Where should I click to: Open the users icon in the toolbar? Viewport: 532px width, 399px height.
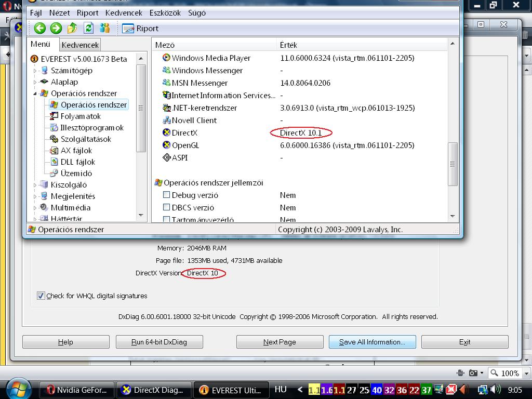click(x=105, y=28)
